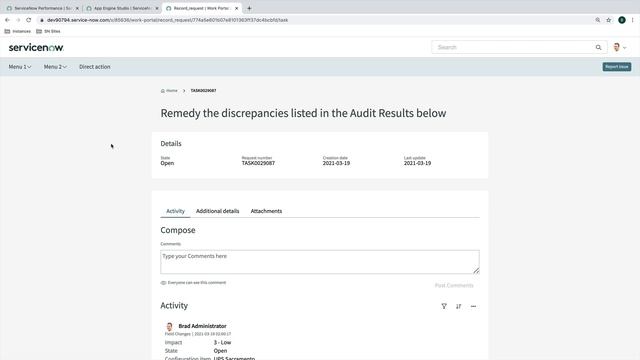Viewport: 640px width, 360px height.
Task: Click the portal search magnifier icon
Action: coord(598,47)
